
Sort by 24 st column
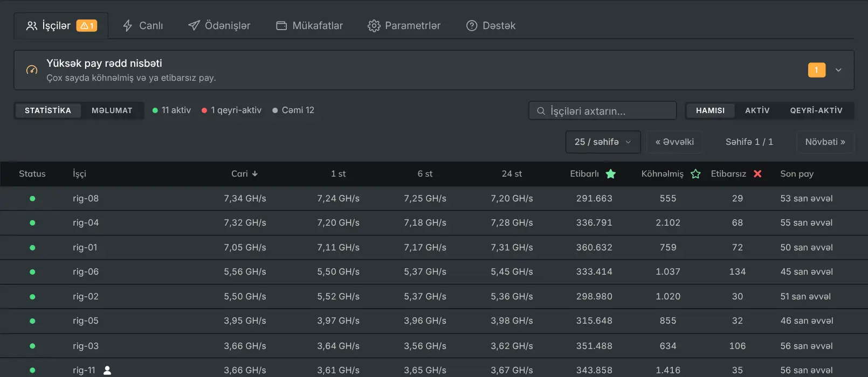(x=512, y=174)
